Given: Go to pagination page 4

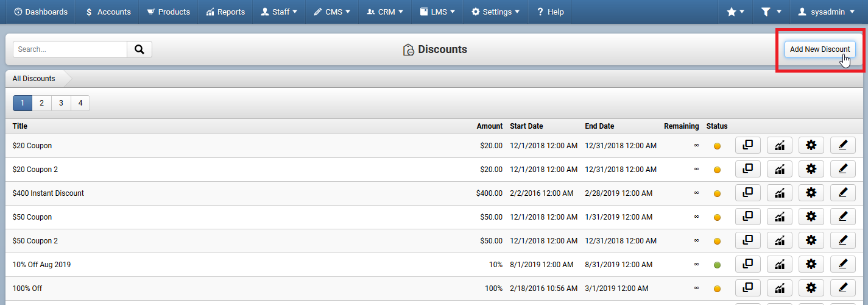Looking at the screenshot, I should tap(80, 103).
